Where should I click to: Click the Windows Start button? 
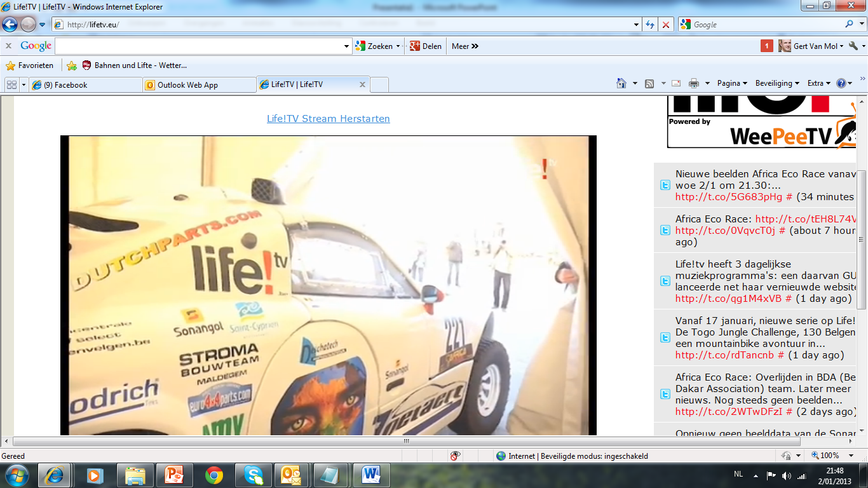click(17, 475)
